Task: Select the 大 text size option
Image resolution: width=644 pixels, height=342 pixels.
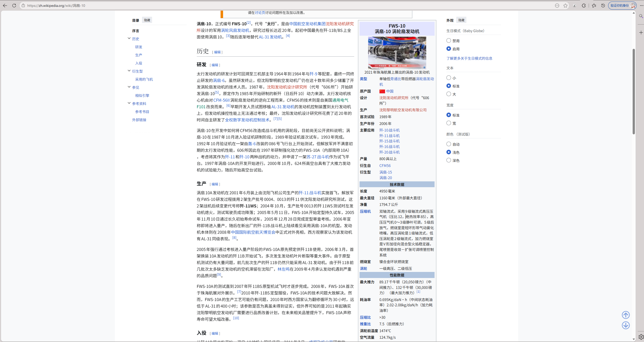Action: [x=449, y=94]
